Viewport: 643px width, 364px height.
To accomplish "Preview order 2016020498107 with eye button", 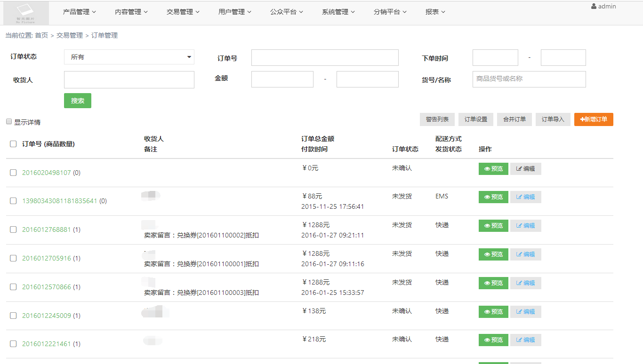I will (x=493, y=169).
